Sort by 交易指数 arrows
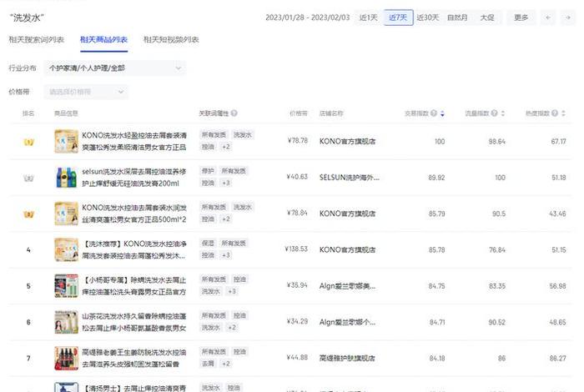The width and height of the screenshot is (584, 392). 442,113
